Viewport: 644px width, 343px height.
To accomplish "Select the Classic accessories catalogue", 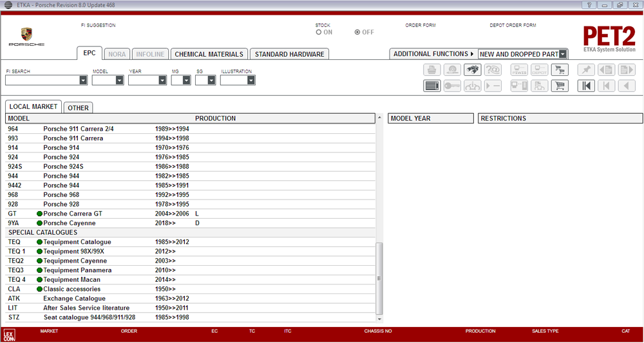I will tap(190, 289).
